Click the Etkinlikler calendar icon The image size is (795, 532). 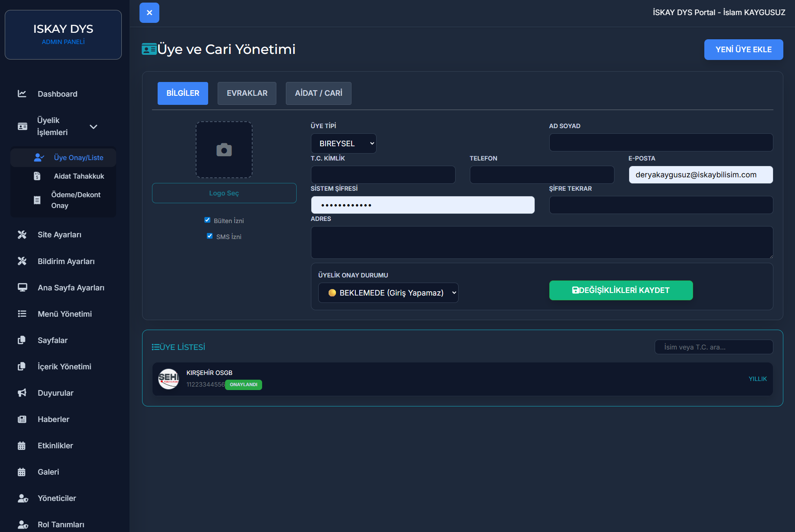point(22,445)
